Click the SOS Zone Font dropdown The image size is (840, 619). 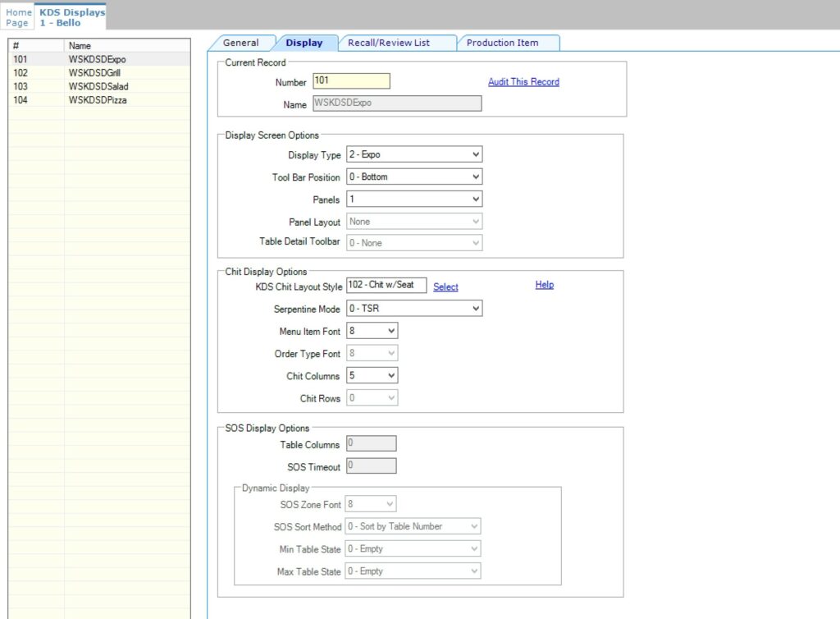(370, 504)
